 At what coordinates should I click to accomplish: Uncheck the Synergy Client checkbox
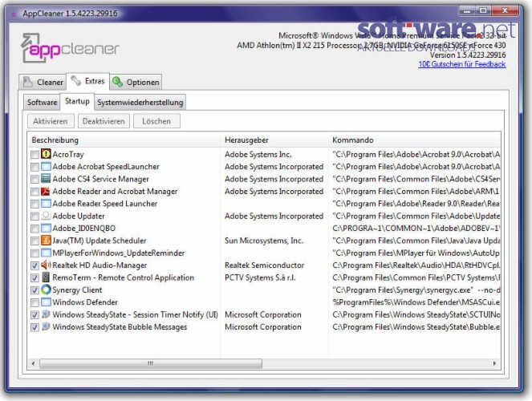35,290
